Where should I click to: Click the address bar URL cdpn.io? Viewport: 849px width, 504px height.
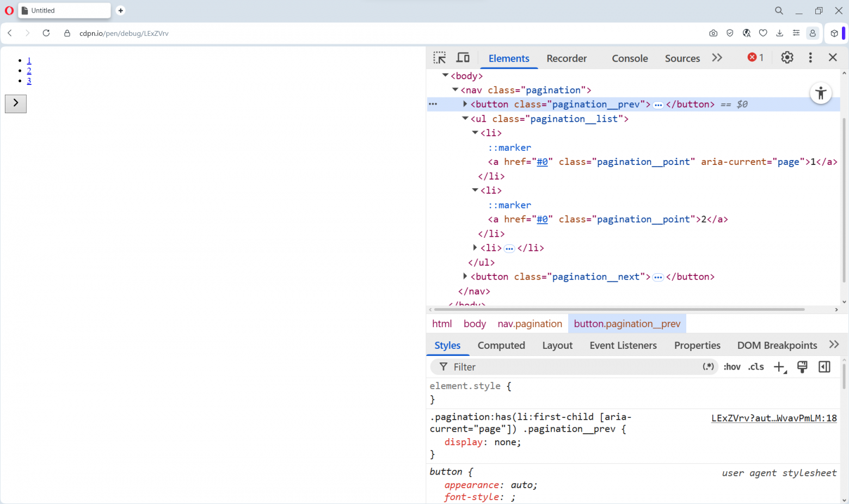coord(124,33)
